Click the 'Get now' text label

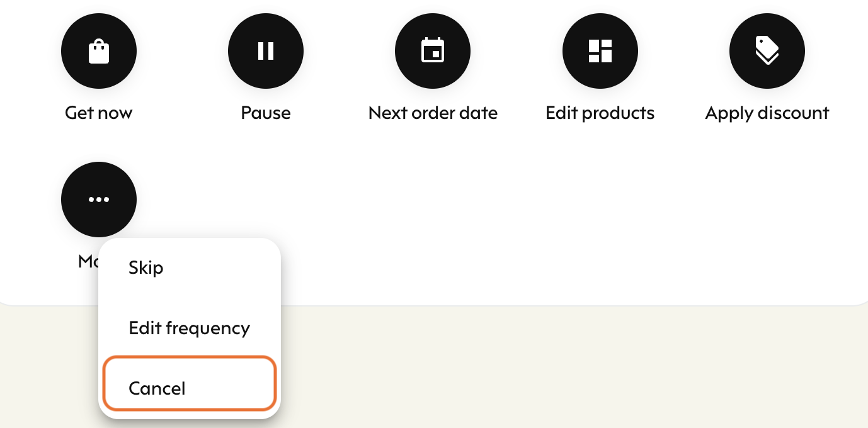click(x=99, y=113)
